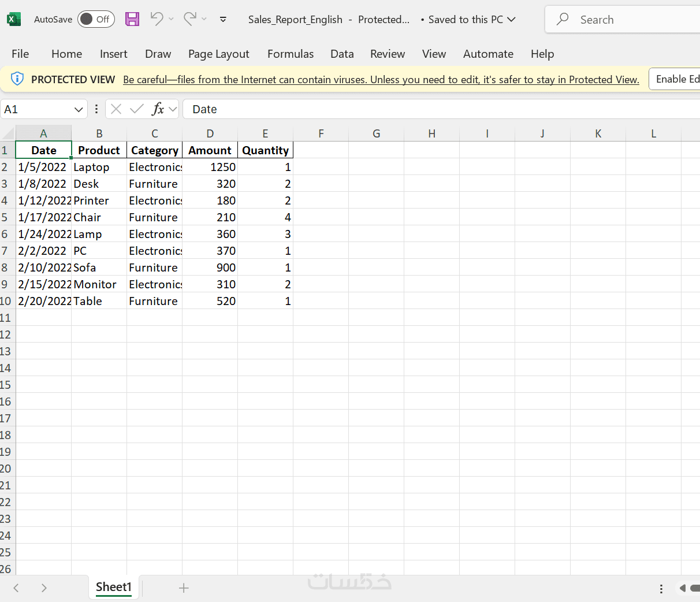Open the File menu
This screenshot has height=602, width=700.
(20, 54)
